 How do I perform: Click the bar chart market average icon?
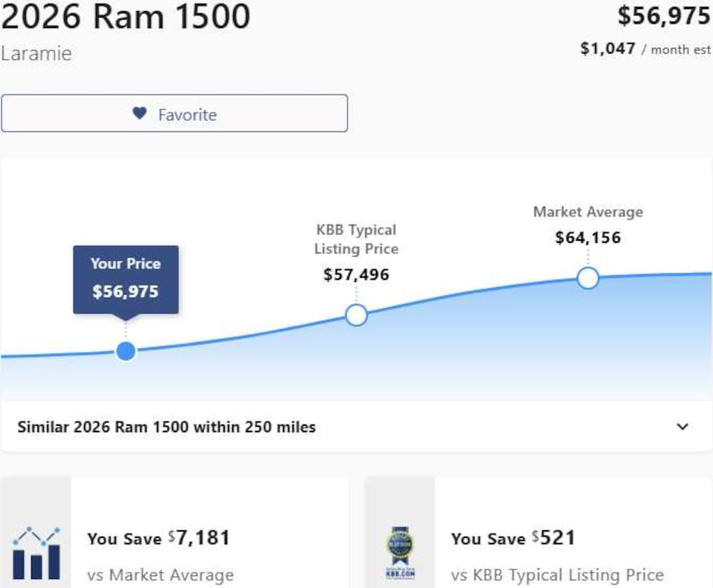pyautogui.click(x=36, y=553)
